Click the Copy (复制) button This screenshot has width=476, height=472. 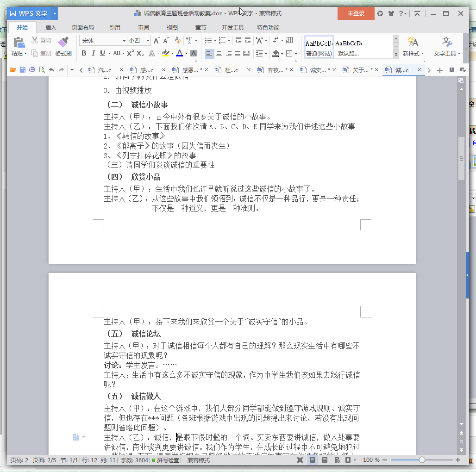click(42, 53)
